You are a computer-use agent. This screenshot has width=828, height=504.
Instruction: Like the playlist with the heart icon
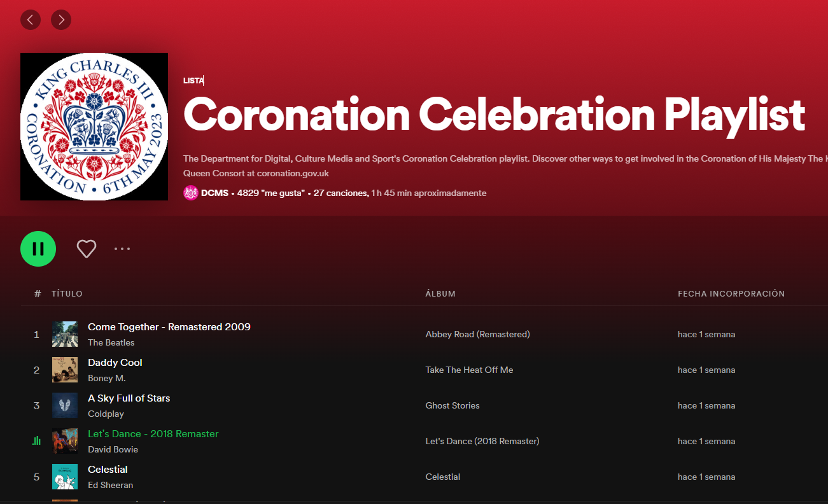87,249
